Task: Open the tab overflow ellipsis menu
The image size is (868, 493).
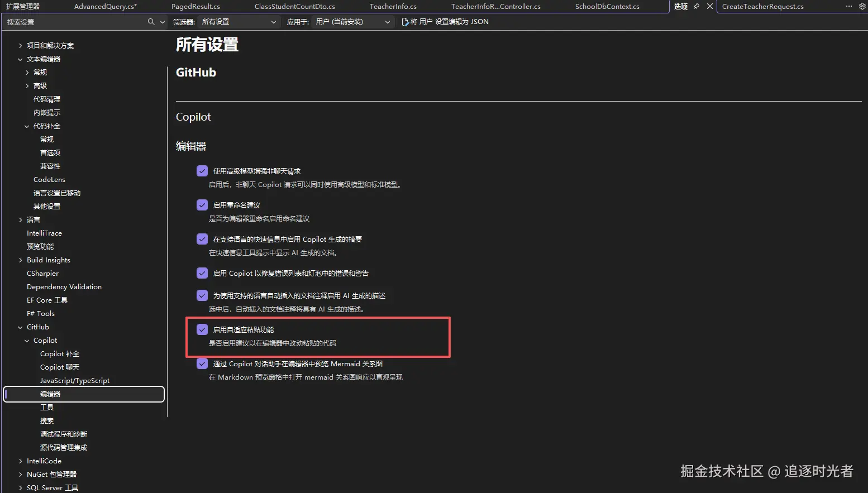Action: tap(849, 6)
